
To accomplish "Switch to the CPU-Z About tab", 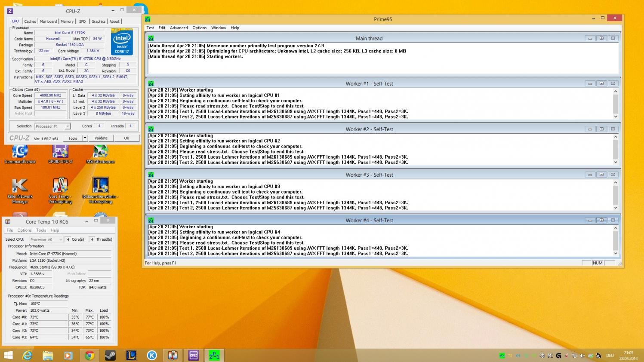I will (114, 21).
